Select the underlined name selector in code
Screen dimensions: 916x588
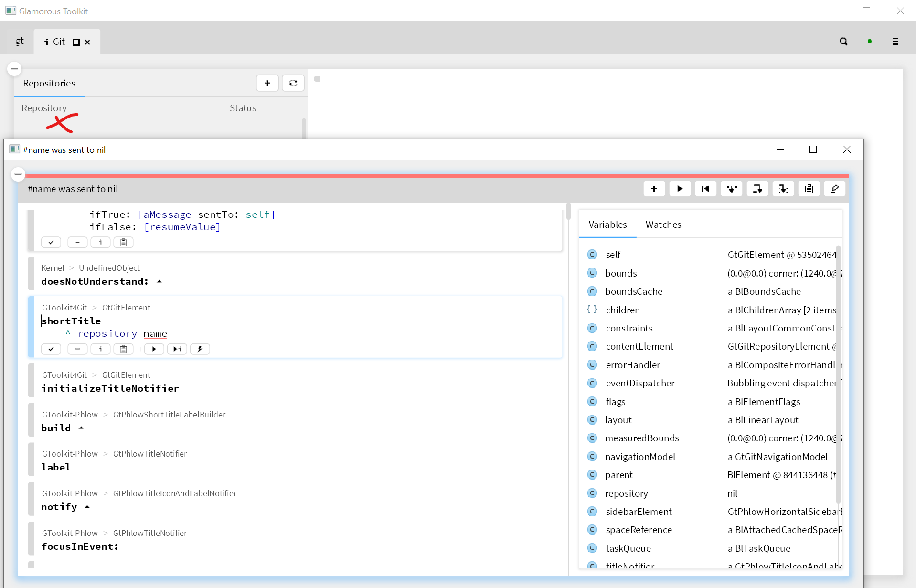pyautogui.click(x=155, y=333)
